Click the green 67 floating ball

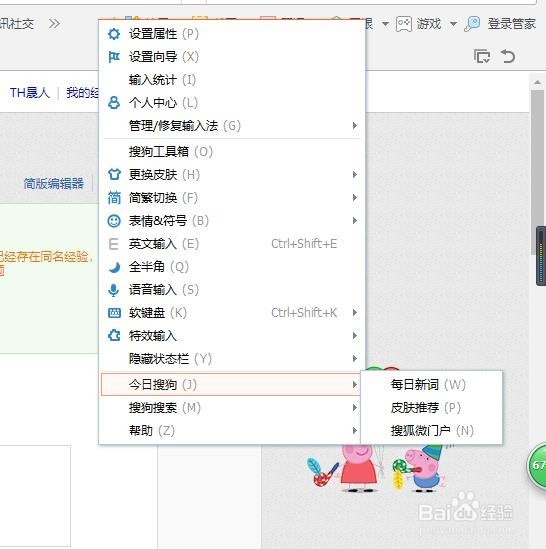[537, 465]
